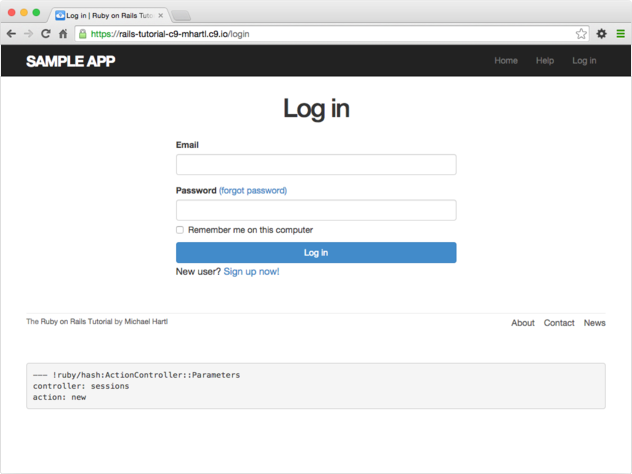The width and height of the screenshot is (632, 474).
Task: Open the Chrome hamburger menu
Action: pyautogui.click(x=620, y=33)
